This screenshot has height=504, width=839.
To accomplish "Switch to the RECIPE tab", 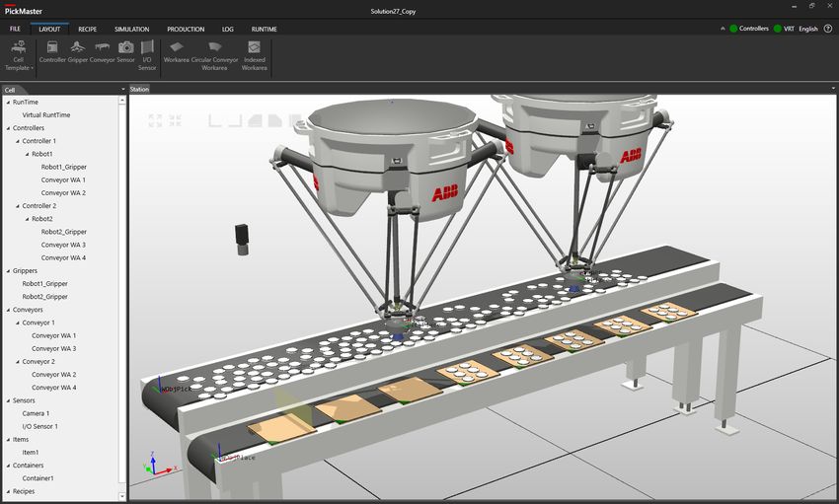I will point(87,29).
